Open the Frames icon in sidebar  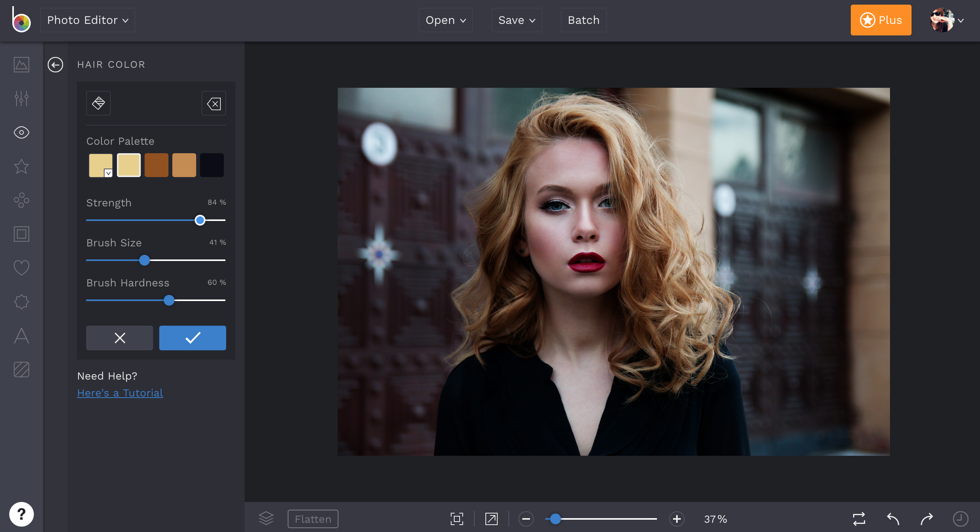point(22,234)
